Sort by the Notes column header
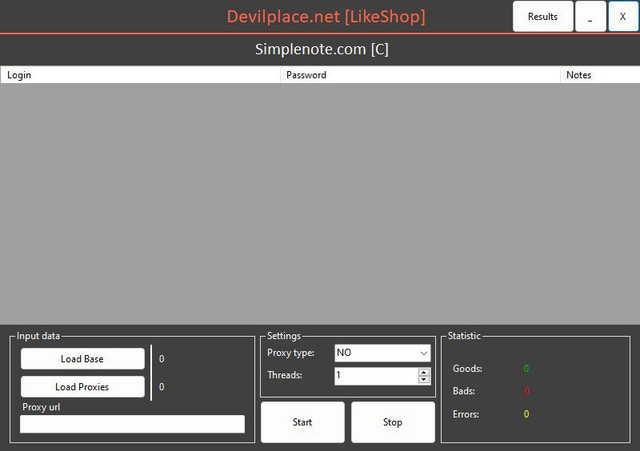 click(600, 75)
